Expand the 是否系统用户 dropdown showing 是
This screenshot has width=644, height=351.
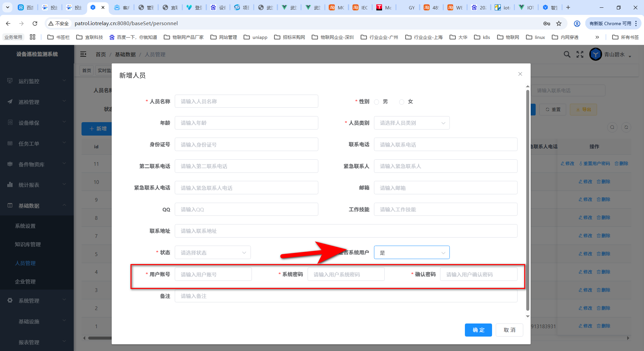(x=412, y=253)
